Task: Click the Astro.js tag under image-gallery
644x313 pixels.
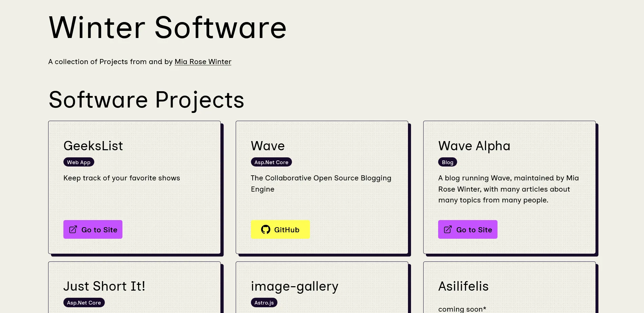Action: pos(264,303)
